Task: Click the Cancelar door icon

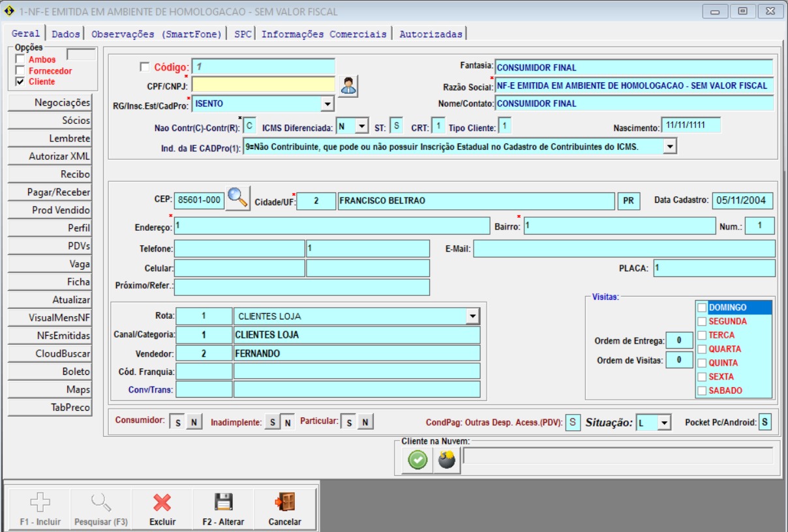Action: click(x=284, y=502)
